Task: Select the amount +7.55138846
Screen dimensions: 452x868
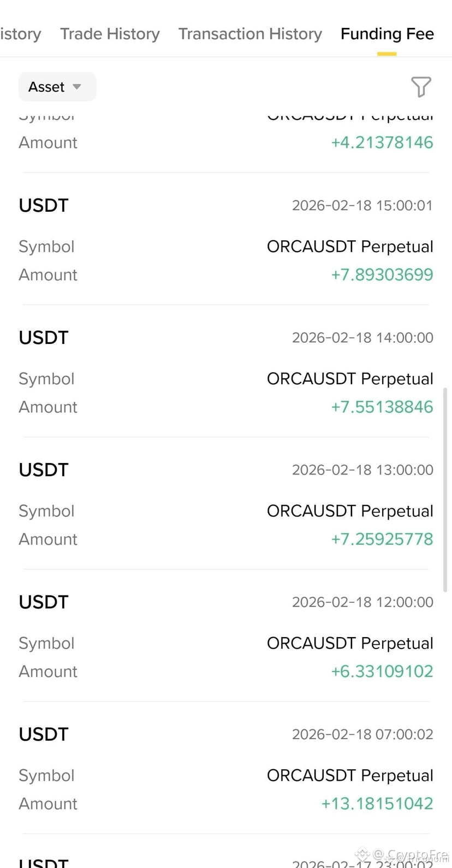Action: point(382,407)
